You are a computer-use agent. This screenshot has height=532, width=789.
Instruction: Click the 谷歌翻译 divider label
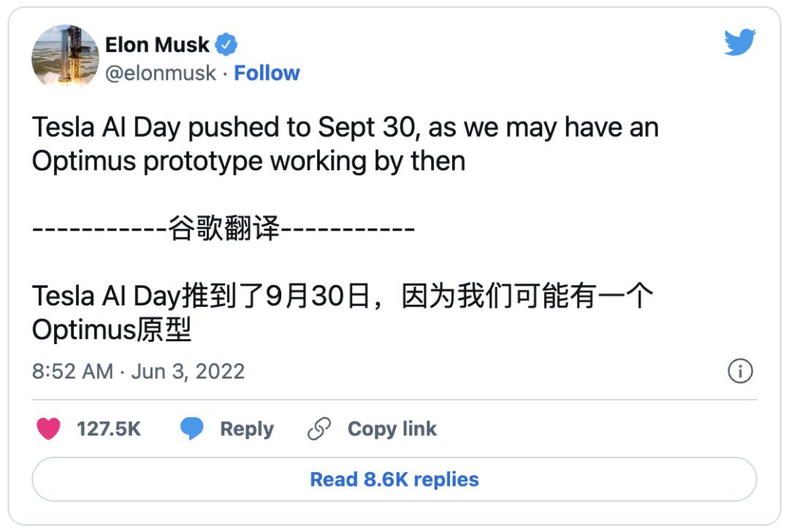(224, 229)
